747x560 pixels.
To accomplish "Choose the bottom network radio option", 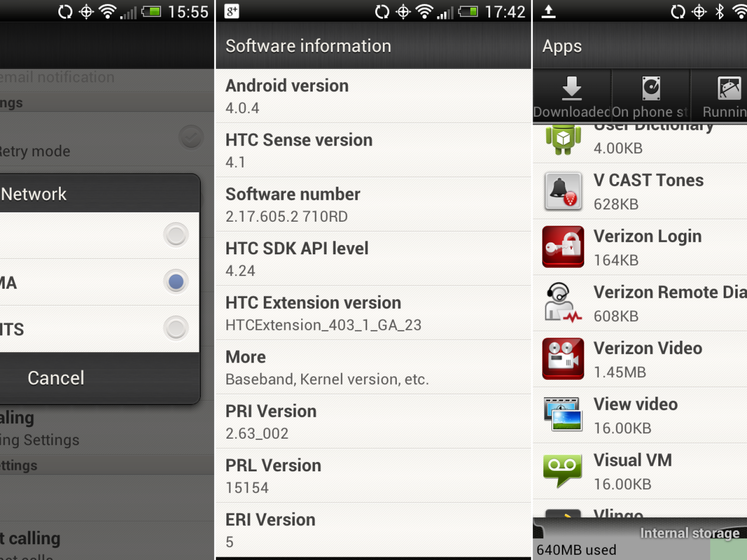I will click(176, 329).
